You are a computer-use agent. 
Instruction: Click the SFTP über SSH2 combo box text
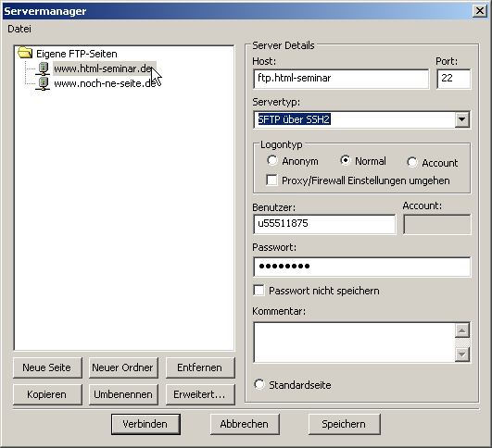point(294,119)
